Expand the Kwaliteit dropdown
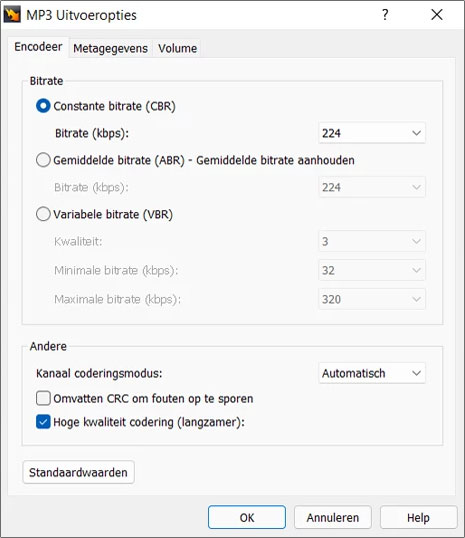This screenshot has height=538, width=465. (x=372, y=241)
